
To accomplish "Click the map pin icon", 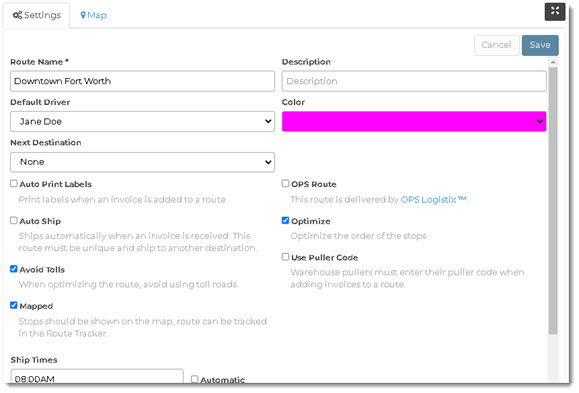I will (83, 15).
